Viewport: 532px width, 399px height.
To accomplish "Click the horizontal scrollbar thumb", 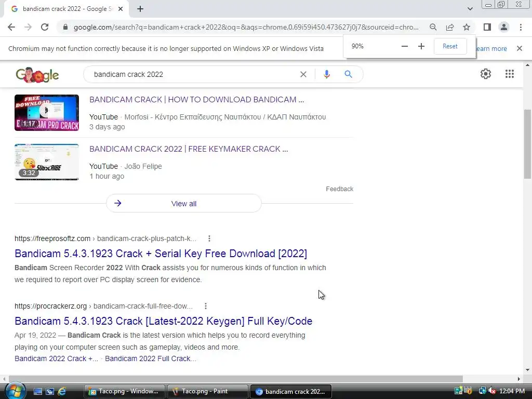I will [x=236, y=379].
